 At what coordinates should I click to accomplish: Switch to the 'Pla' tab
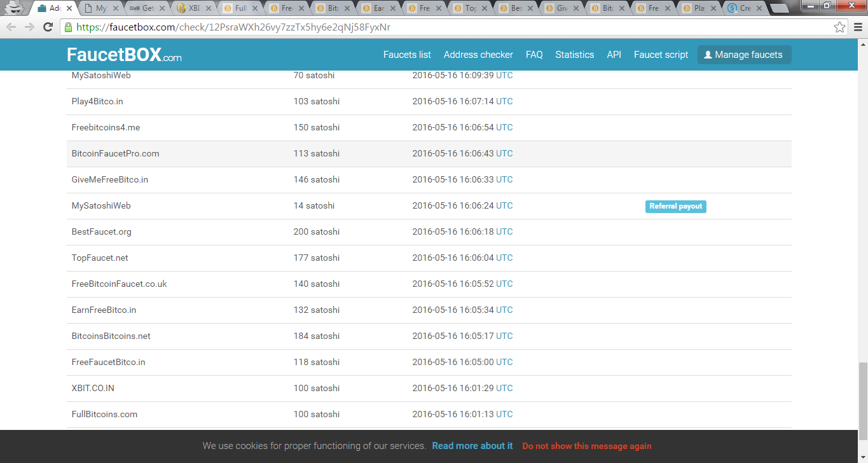tap(700, 8)
